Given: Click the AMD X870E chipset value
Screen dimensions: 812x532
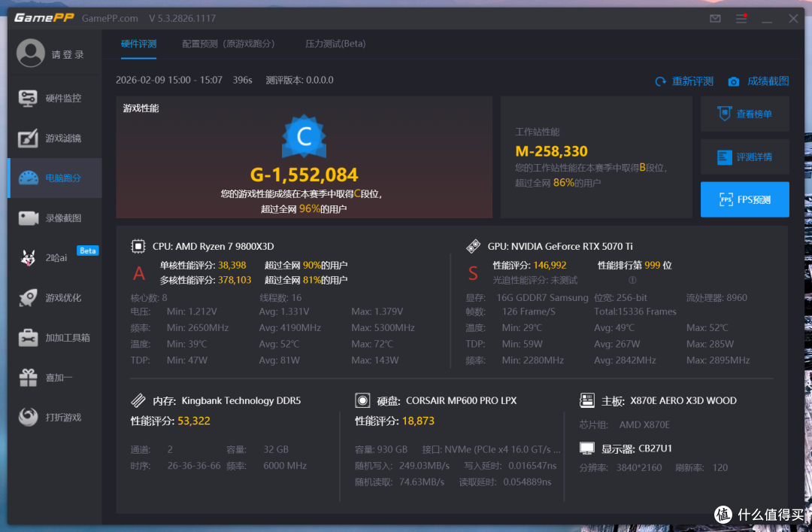Looking at the screenshot, I should click(x=644, y=424).
